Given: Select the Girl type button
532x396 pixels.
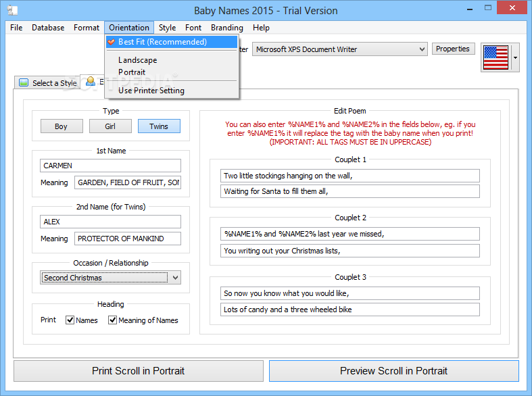Looking at the screenshot, I should coord(110,126).
